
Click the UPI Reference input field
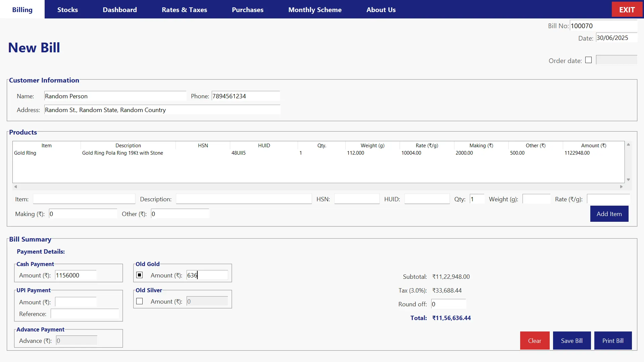pos(85,314)
